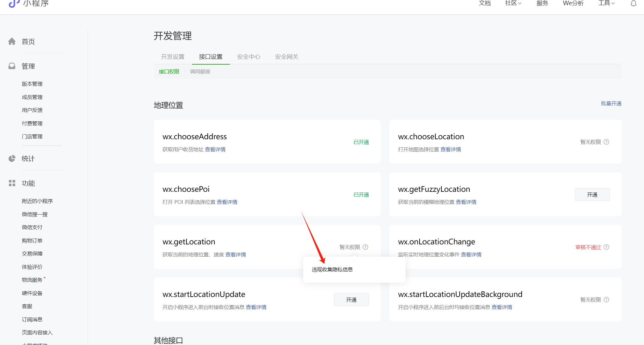Click the inbox icon next to 管理
Image resolution: width=644 pixels, height=345 pixels.
coord(12,66)
